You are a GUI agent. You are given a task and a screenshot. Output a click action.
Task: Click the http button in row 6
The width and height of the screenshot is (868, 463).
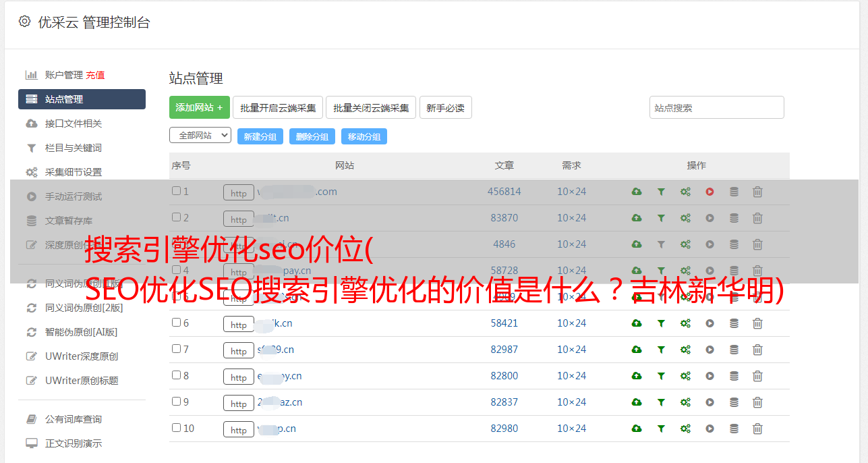click(239, 325)
